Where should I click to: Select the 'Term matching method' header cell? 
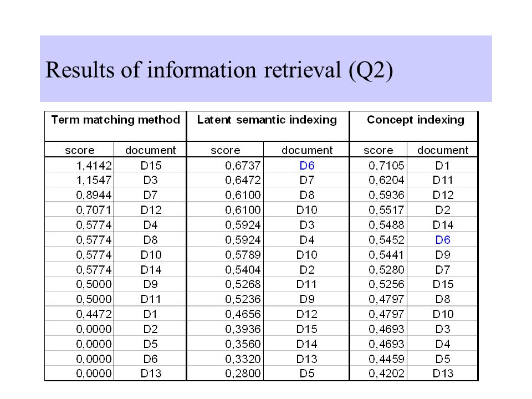pos(116,126)
